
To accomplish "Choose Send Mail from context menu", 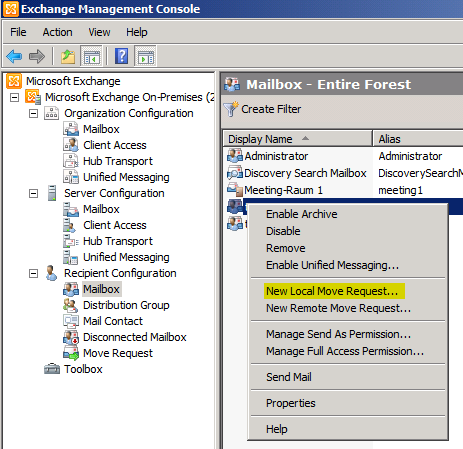I will [348, 377].
